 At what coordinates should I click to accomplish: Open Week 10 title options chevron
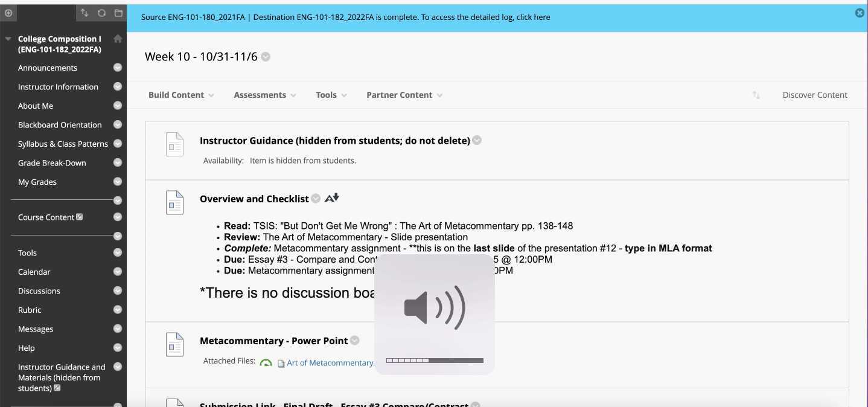coord(266,57)
